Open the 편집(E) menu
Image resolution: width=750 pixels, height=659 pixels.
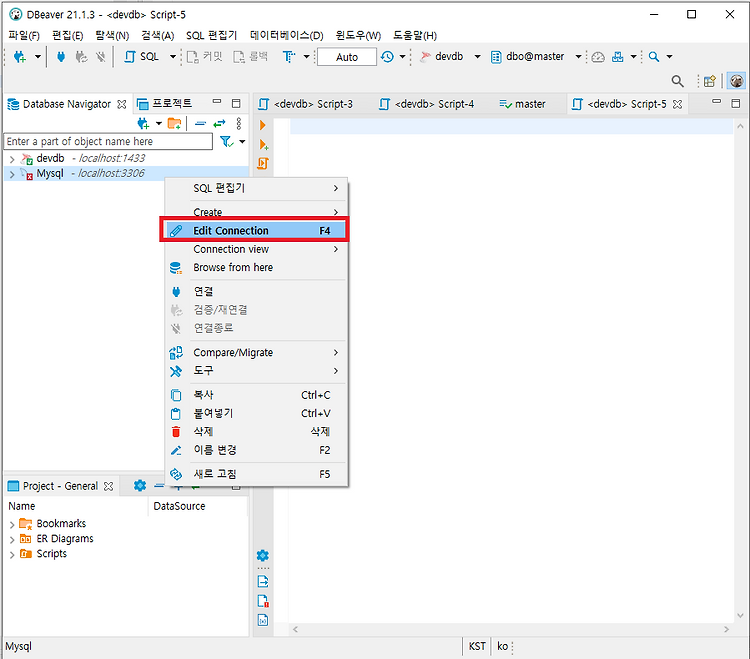pos(67,35)
